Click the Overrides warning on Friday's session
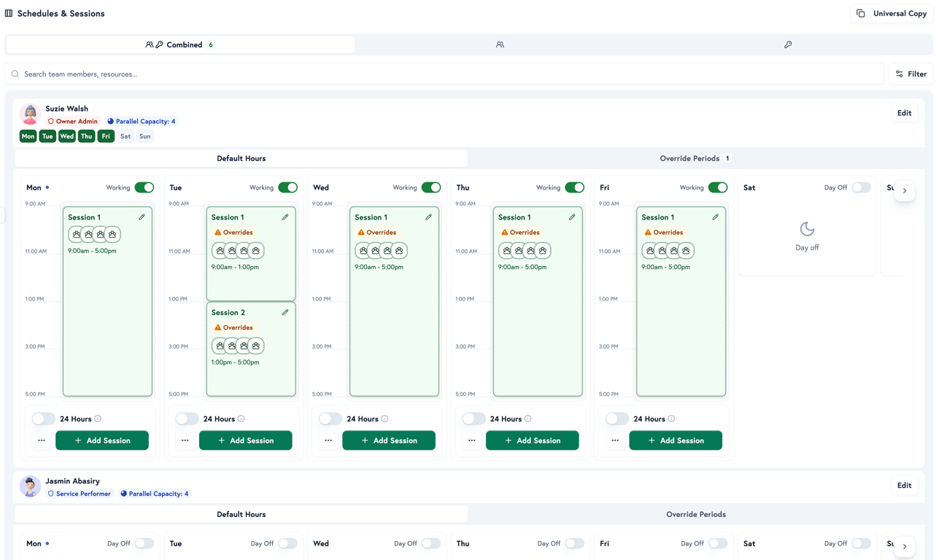 (x=663, y=233)
